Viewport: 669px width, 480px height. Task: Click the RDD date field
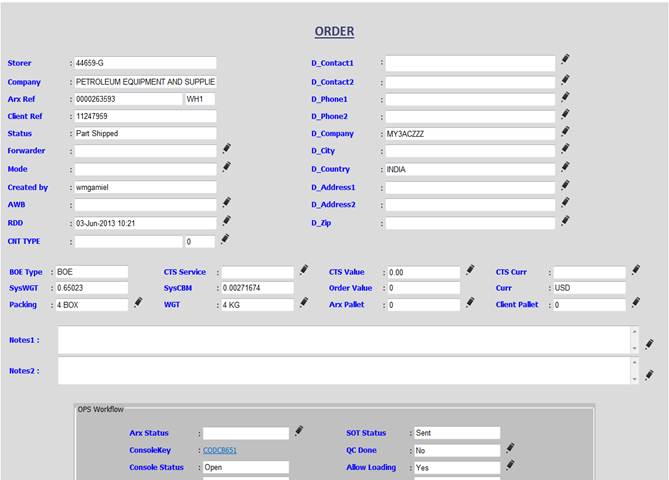145,223
